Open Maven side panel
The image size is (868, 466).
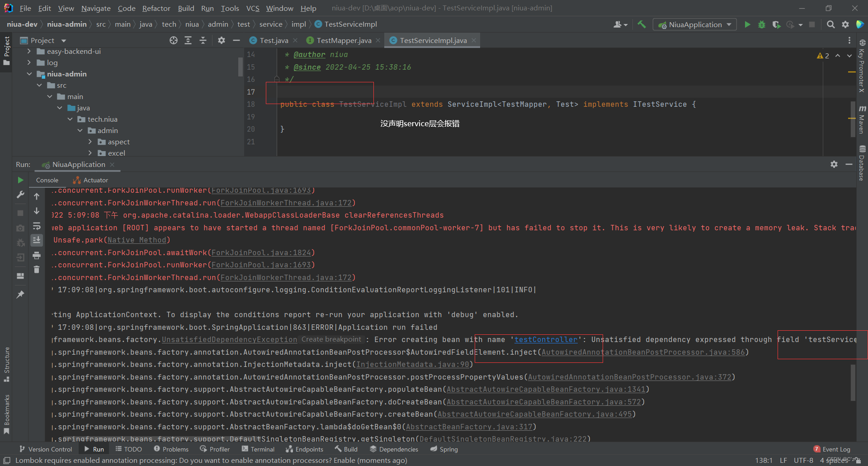[862, 119]
